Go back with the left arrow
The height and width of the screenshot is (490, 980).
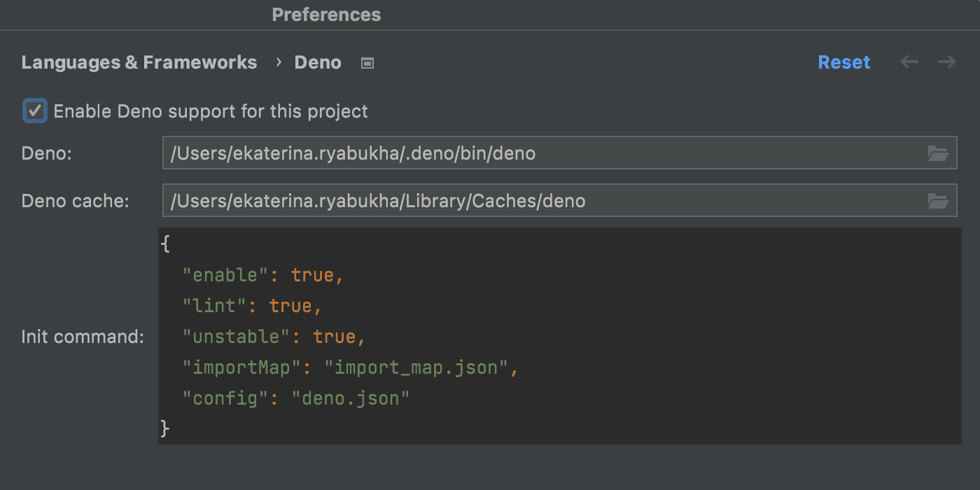(x=909, y=62)
